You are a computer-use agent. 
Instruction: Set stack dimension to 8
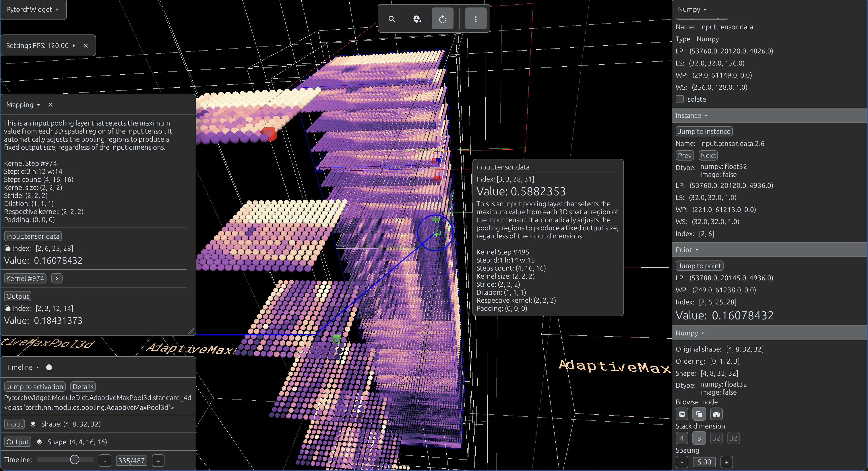click(699, 438)
